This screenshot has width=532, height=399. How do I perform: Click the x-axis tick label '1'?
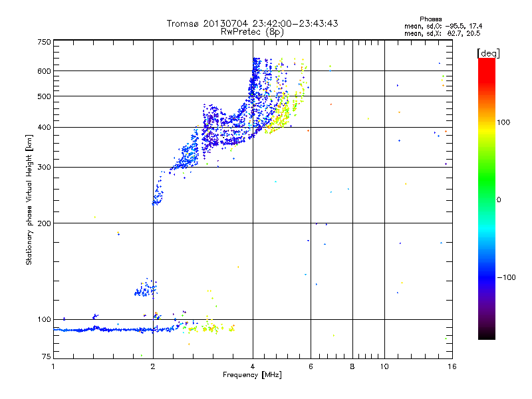tap(53, 366)
